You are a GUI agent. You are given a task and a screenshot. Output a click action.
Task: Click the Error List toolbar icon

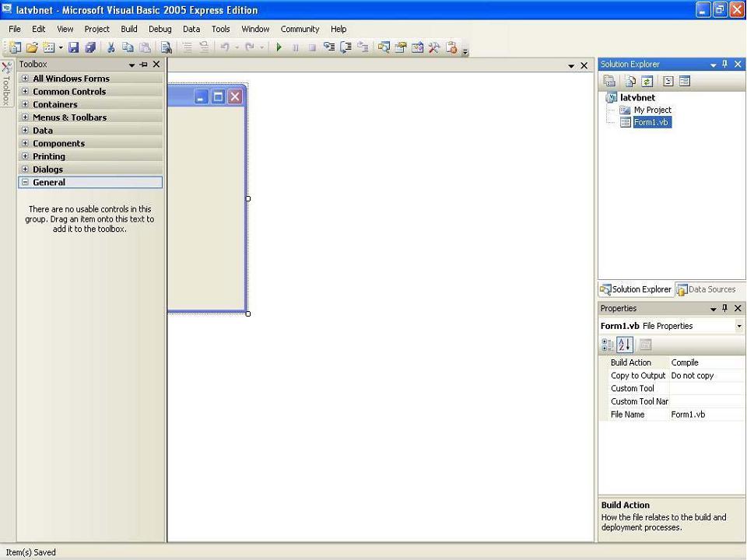(x=451, y=47)
